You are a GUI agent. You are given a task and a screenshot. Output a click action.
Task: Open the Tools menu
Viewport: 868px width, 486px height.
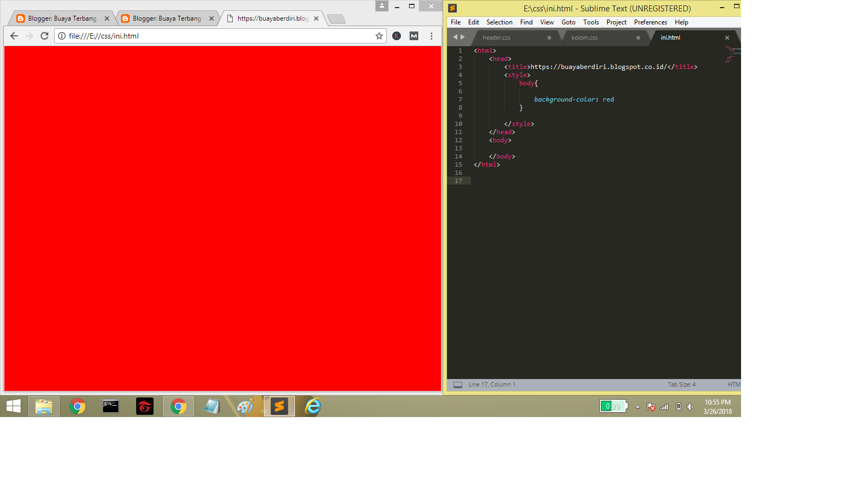click(x=591, y=22)
